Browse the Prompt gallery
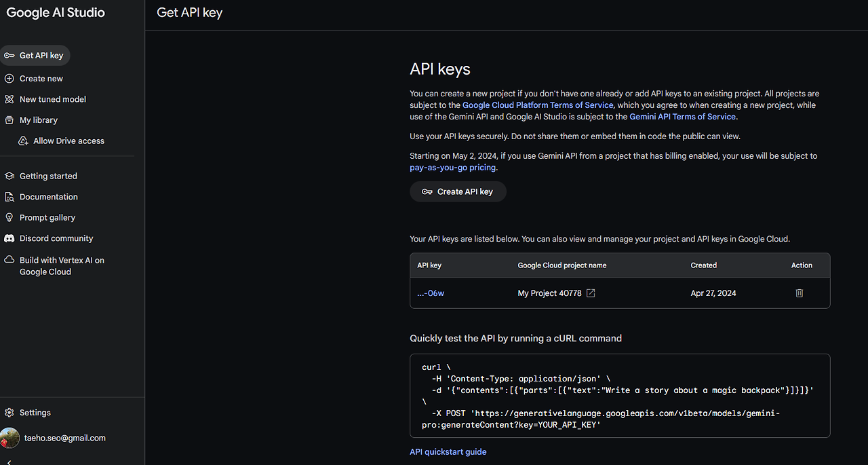868x465 pixels. [x=47, y=218]
